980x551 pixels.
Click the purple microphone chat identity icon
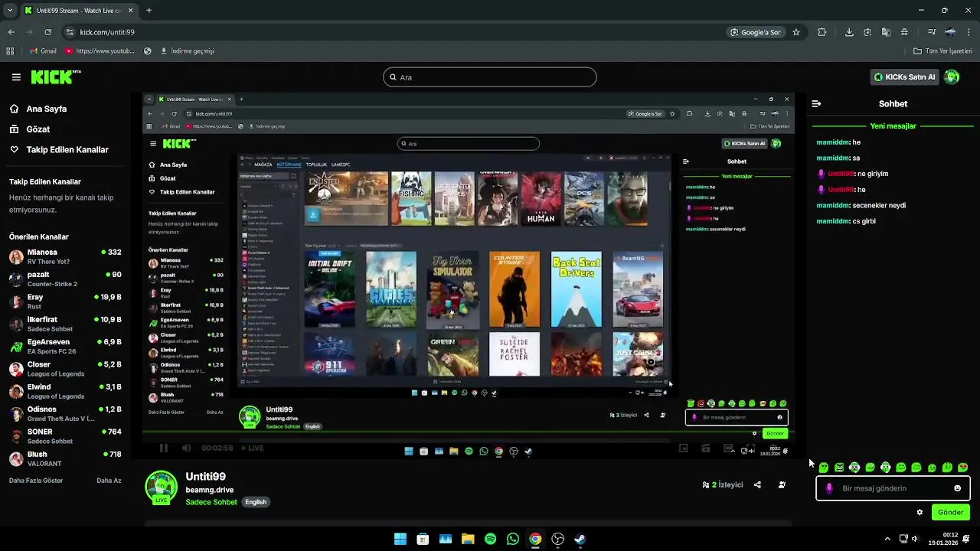pos(829,488)
